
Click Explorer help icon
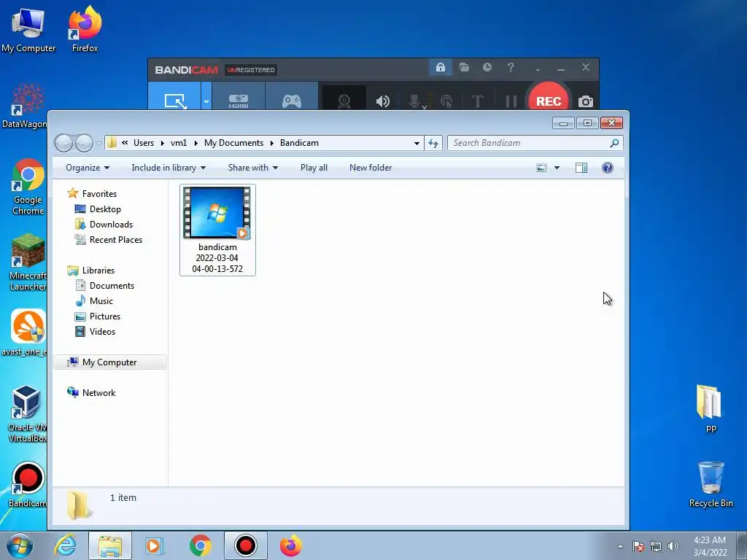608,168
